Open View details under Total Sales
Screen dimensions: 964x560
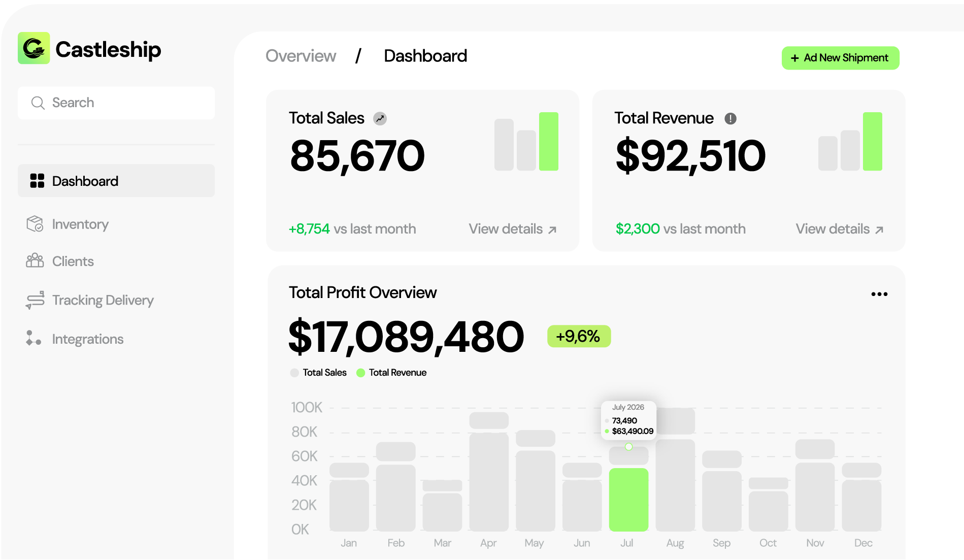pos(512,229)
